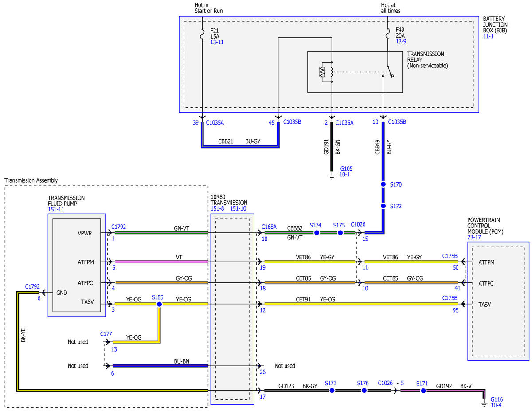This screenshot has height=411, width=532.
Task: Open the 13-9 reference under fuse F49
Action: click(x=401, y=42)
